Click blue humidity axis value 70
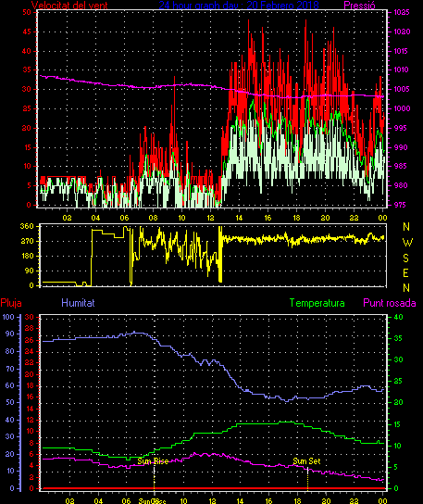Viewport: 423px width, 504px height. (10, 369)
